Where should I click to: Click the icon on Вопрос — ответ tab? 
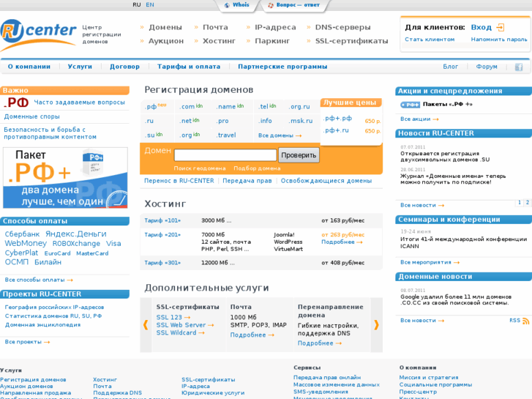coord(271,5)
